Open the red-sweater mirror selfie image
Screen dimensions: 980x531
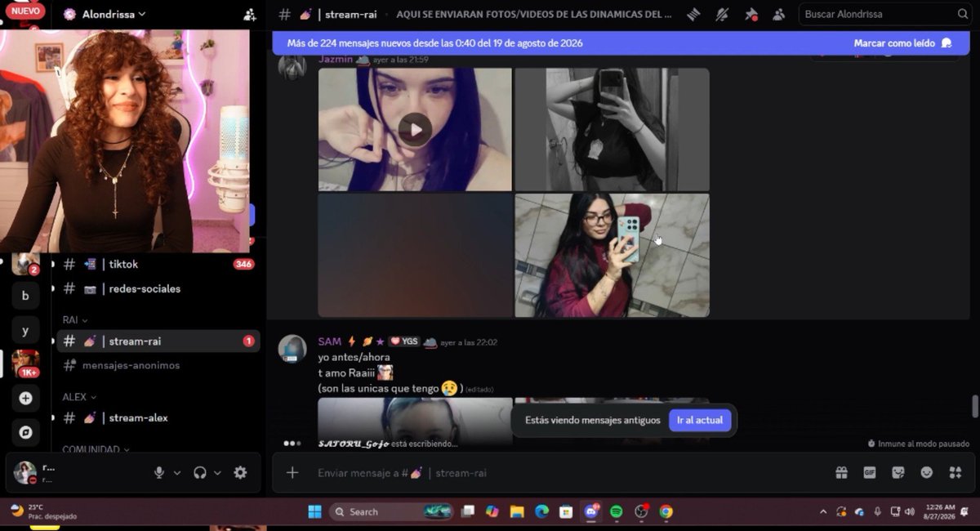[x=612, y=255]
